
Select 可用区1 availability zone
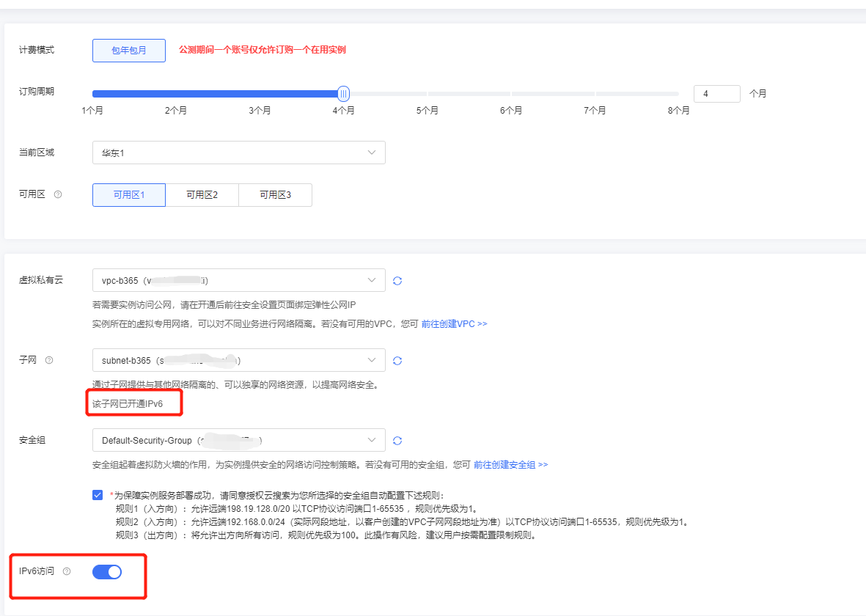(129, 195)
